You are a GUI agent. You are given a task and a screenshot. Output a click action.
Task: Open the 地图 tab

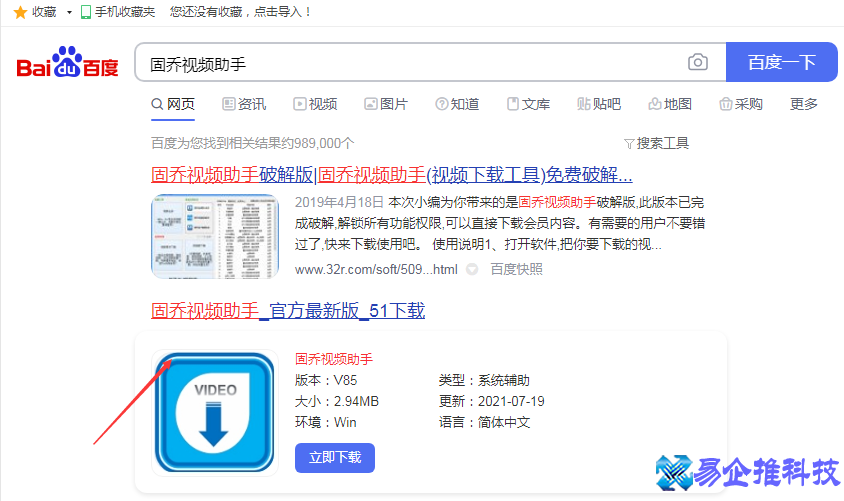670,104
